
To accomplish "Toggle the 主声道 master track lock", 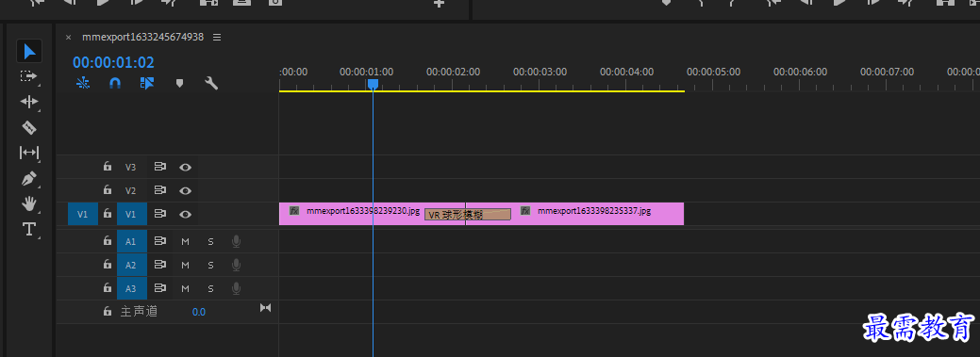I will (x=108, y=311).
